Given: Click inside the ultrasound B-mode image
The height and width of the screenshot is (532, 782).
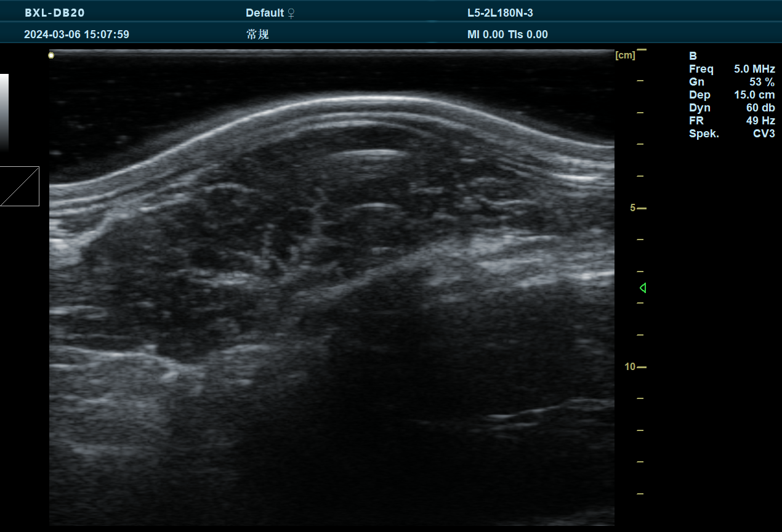Looking at the screenshot, I should point(332,288).
